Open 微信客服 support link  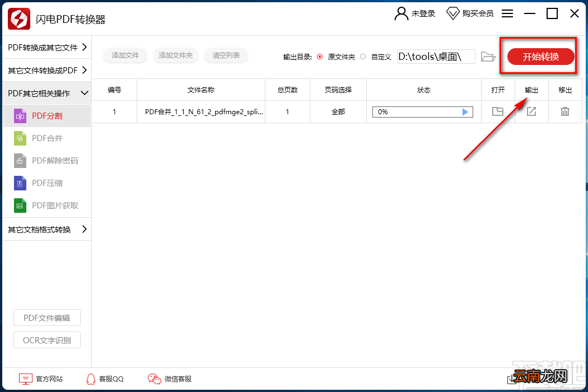pos(170,379)
